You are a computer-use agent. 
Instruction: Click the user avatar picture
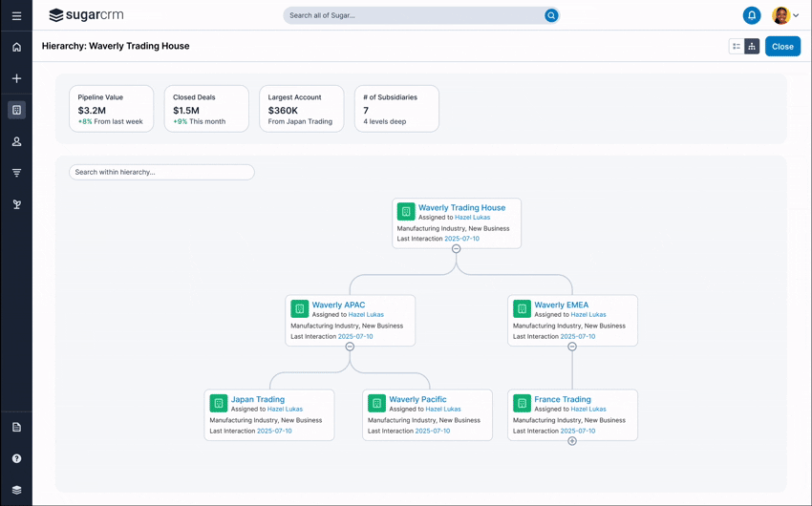[x=780, y=15]
